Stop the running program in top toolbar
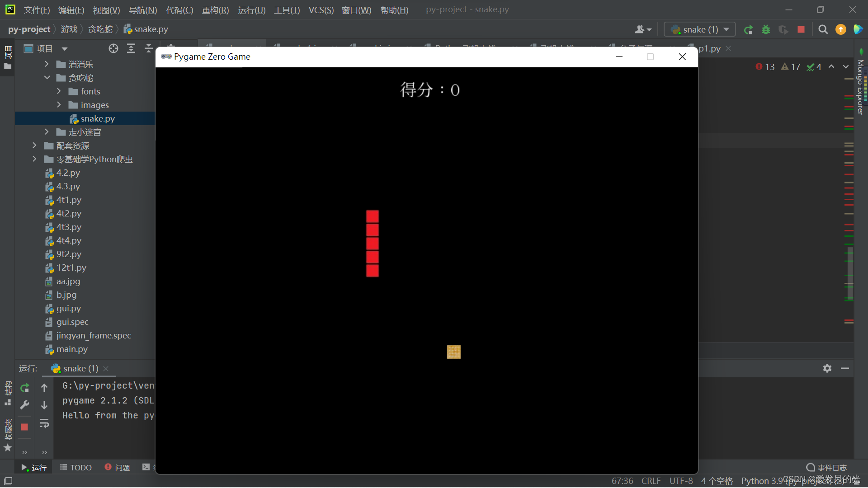Screen dimensions: 868x488 [801, 30]
